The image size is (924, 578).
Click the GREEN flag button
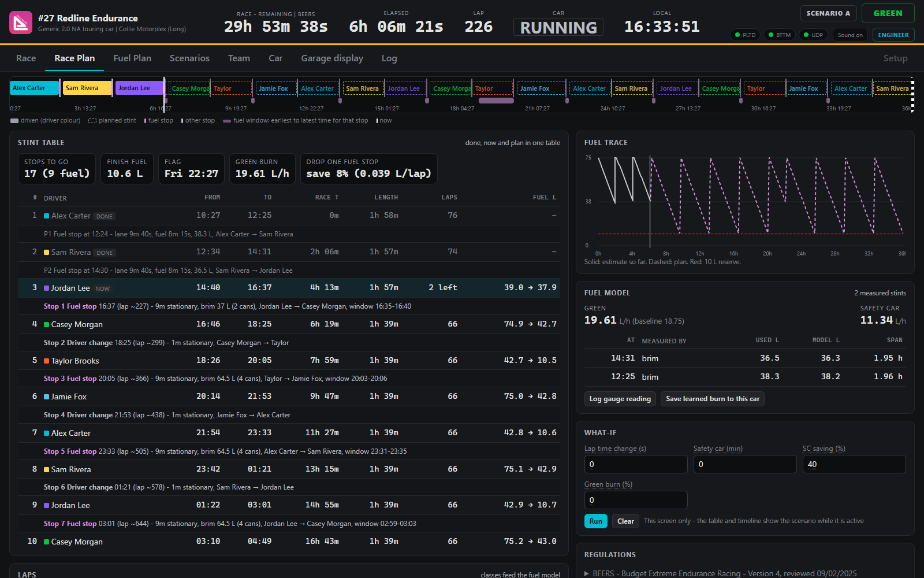(x=888, y=13)
